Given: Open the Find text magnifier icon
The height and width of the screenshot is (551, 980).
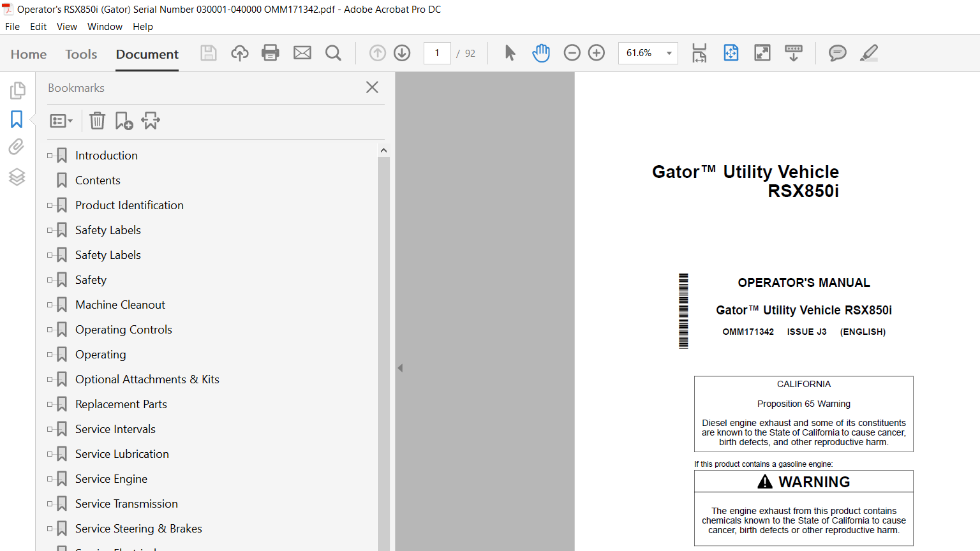Looking at the screenshot, I should [333, 53].
